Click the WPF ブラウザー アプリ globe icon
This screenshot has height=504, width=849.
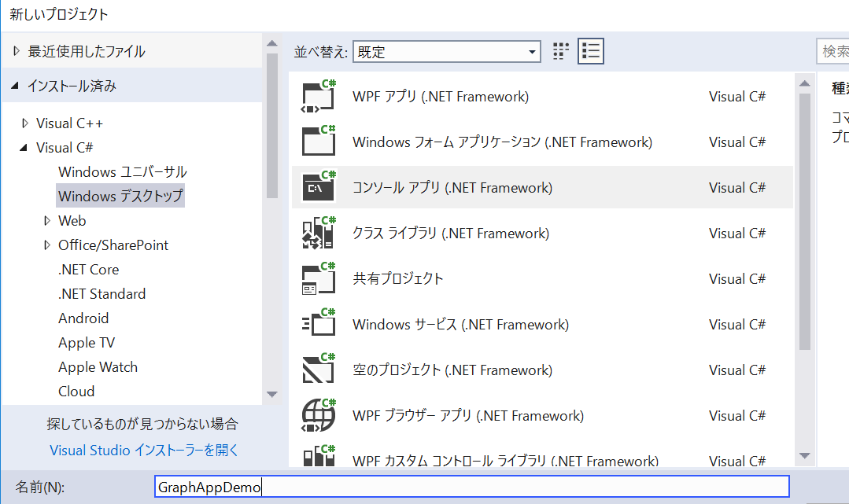click(x=319, y=415)
